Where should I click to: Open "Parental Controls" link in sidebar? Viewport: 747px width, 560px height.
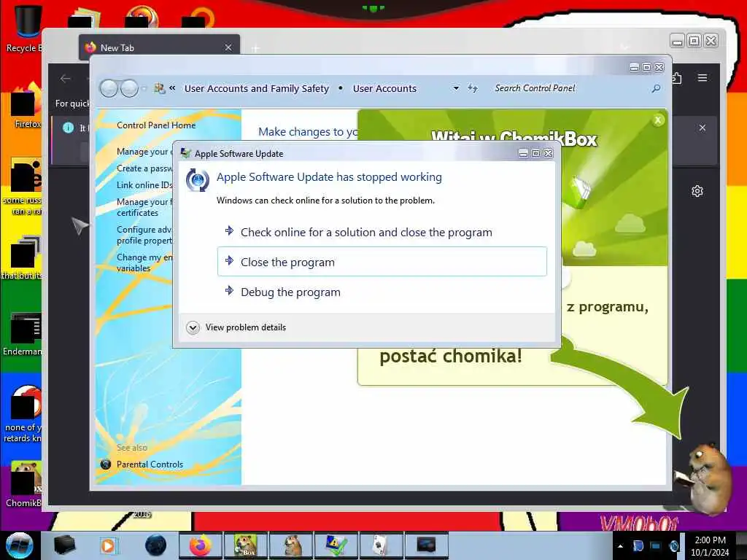(150, 464)
